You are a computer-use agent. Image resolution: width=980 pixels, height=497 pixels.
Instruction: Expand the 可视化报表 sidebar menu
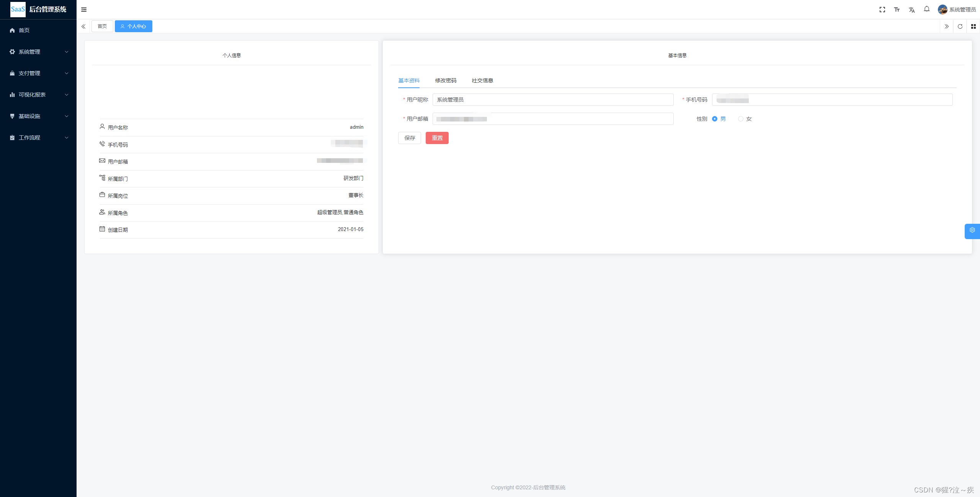point(38,95)
